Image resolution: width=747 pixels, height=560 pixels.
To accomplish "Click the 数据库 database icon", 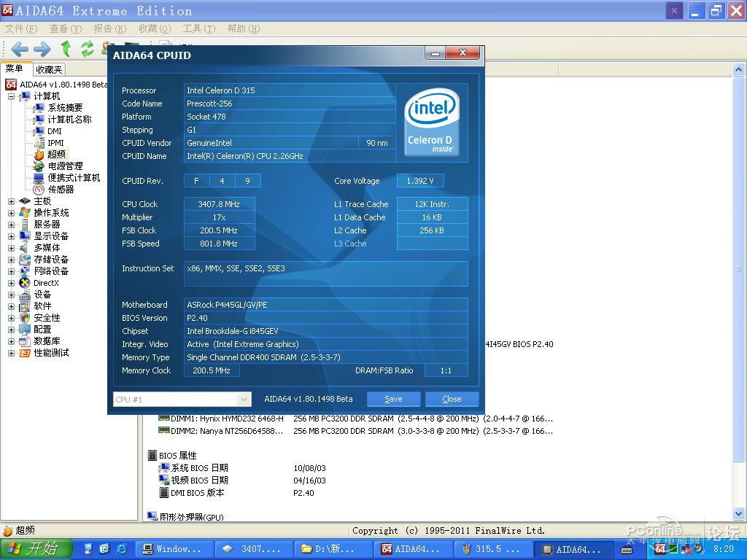I will click(x=25, y=341).
